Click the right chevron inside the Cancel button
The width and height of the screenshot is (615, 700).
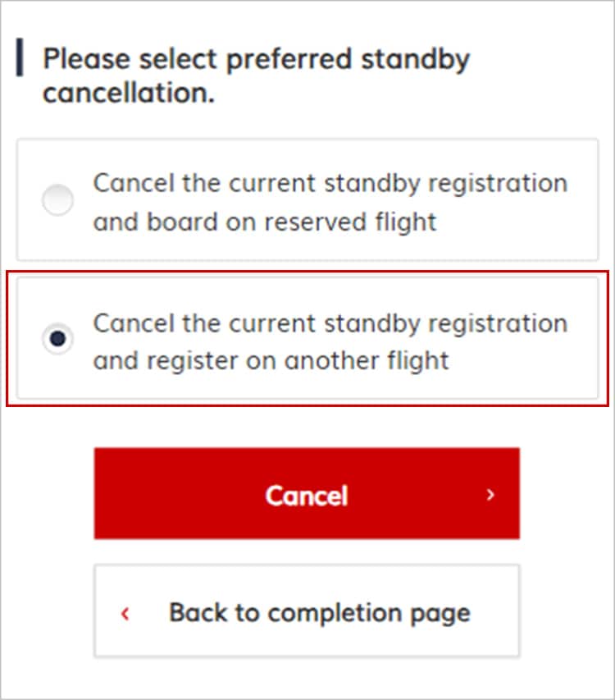490,495
